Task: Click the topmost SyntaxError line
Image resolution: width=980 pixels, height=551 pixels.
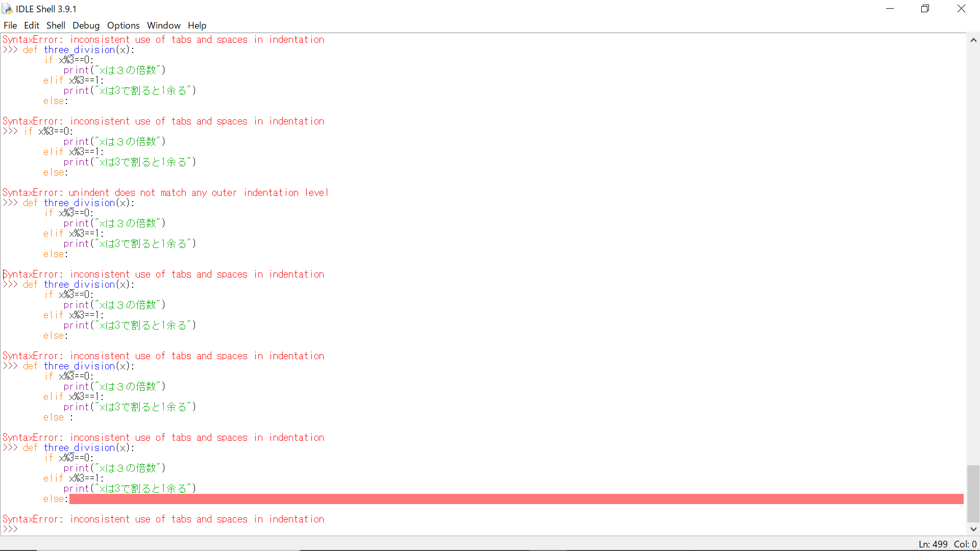Action: (x=163, y=39)
